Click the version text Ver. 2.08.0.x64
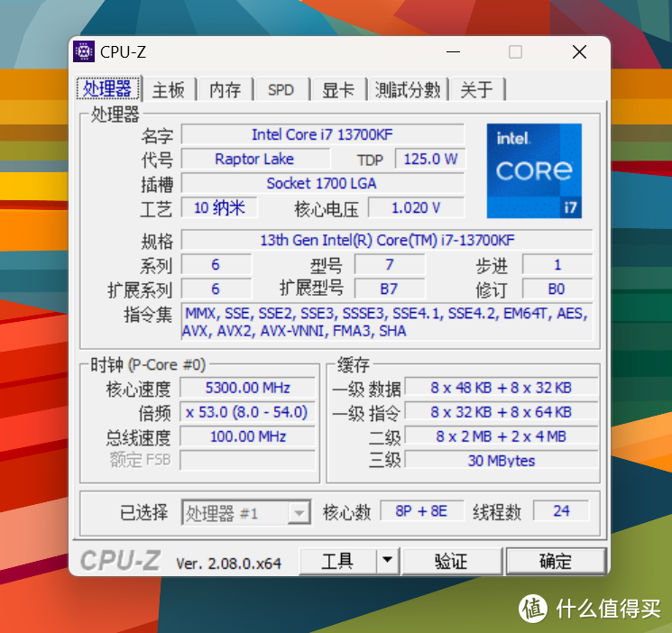672x633 pixels. tap(229, 564)
